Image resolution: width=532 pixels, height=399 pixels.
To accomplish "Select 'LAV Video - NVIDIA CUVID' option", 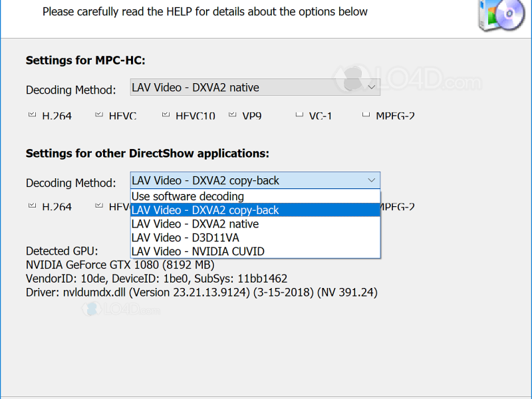I will tap(255, 251).
